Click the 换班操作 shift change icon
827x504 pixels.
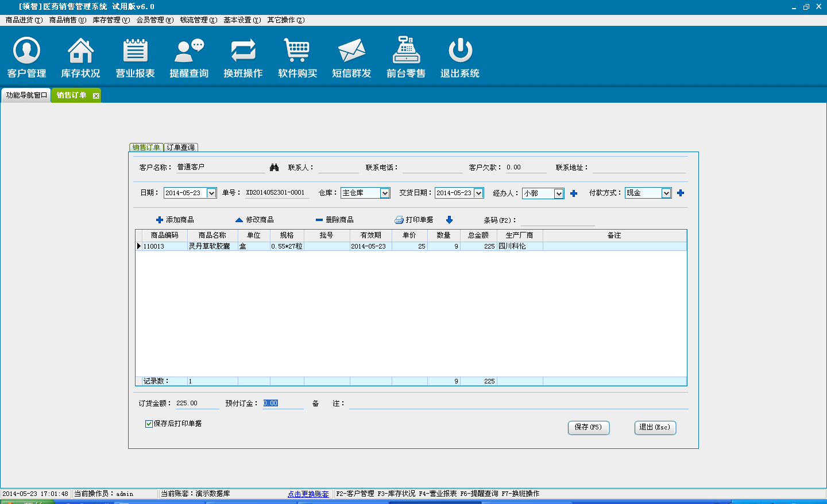click(x=243, y=52)
